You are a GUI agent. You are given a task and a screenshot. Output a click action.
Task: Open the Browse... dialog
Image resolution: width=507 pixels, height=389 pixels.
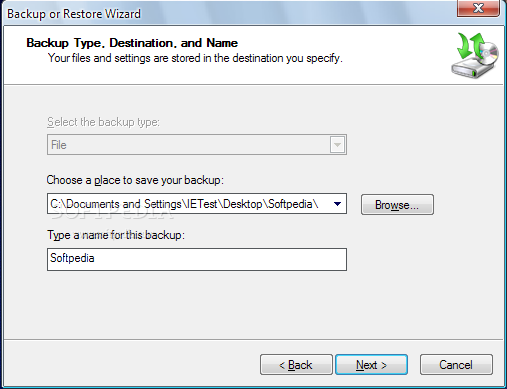pos(397,204)
